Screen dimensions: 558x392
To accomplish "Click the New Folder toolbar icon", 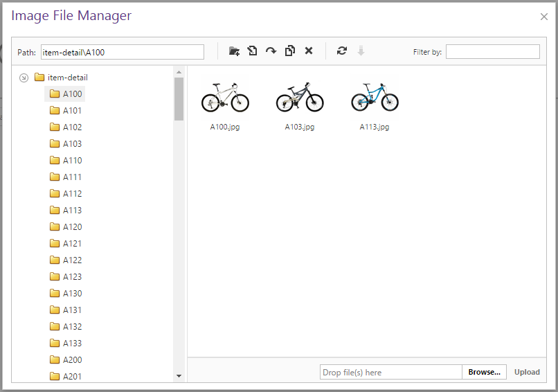I will pyautogui.click(x=234, y=51).
